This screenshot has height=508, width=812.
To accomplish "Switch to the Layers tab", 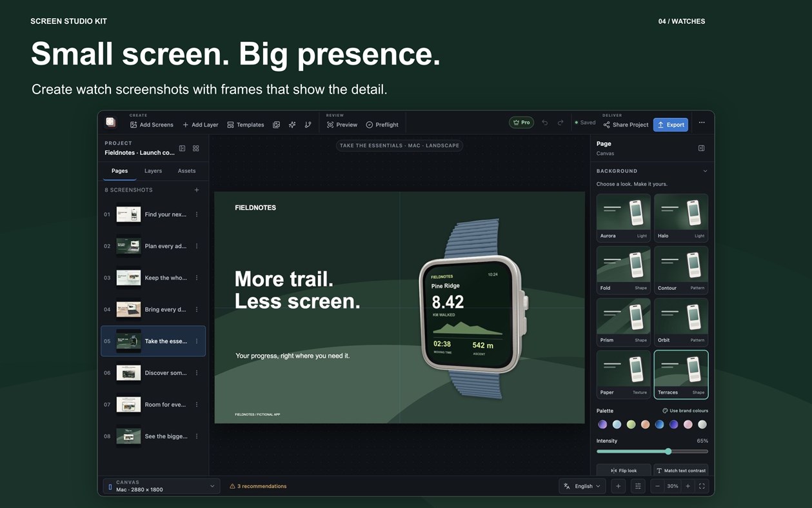I will click(153, 171).
